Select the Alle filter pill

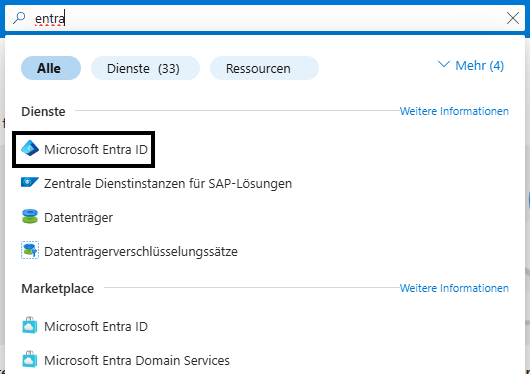(x=51, y=68)
